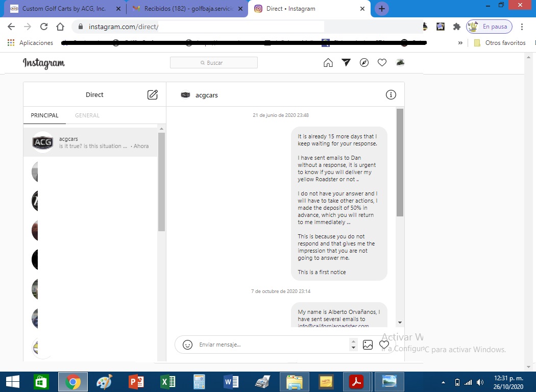Select Direct • Instagram browser tab
Image resolution: width=536 pixels, height=392 pixels.
pos(309,9)
